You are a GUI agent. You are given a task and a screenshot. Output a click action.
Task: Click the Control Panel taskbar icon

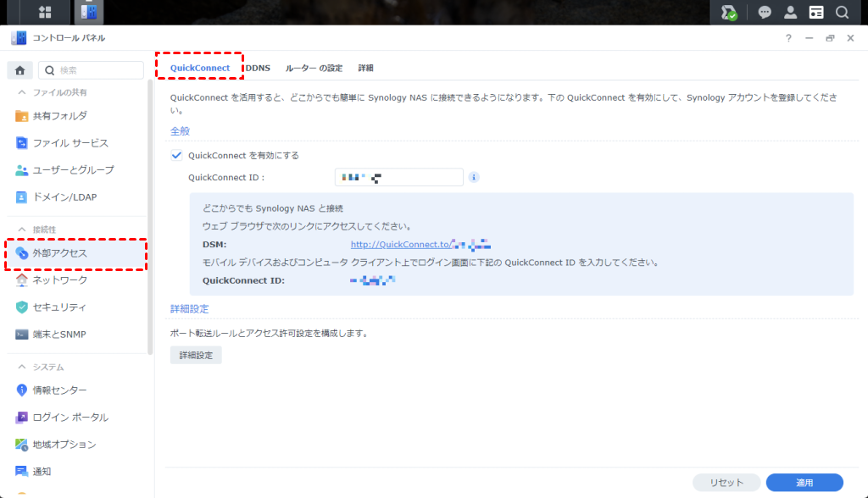[x=88, y=12]
